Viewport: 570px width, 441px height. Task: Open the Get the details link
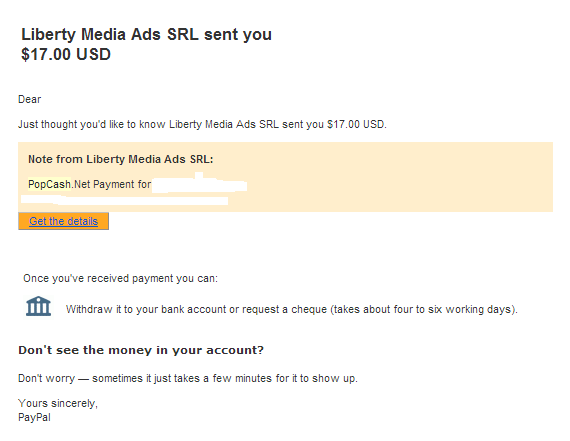64,221
